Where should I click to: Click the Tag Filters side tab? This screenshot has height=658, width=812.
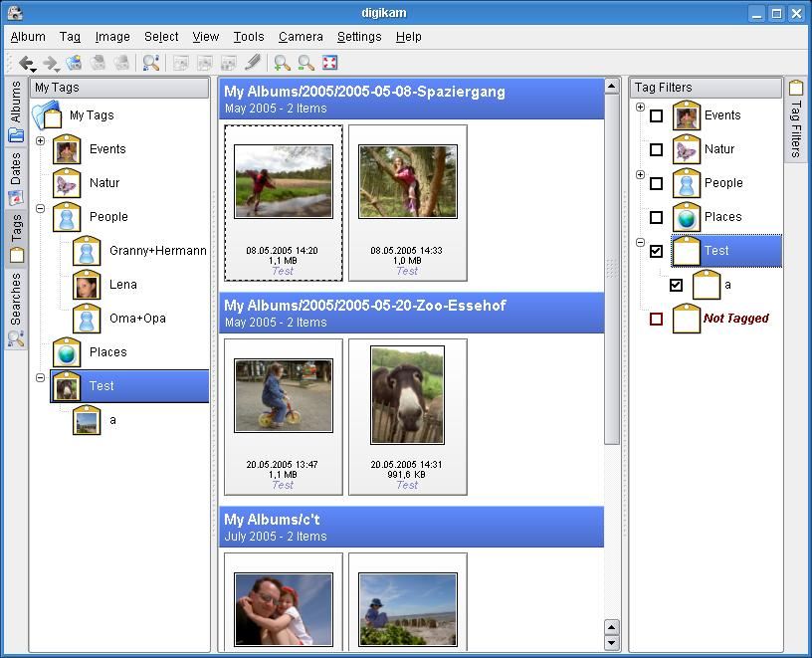[796, 119]
